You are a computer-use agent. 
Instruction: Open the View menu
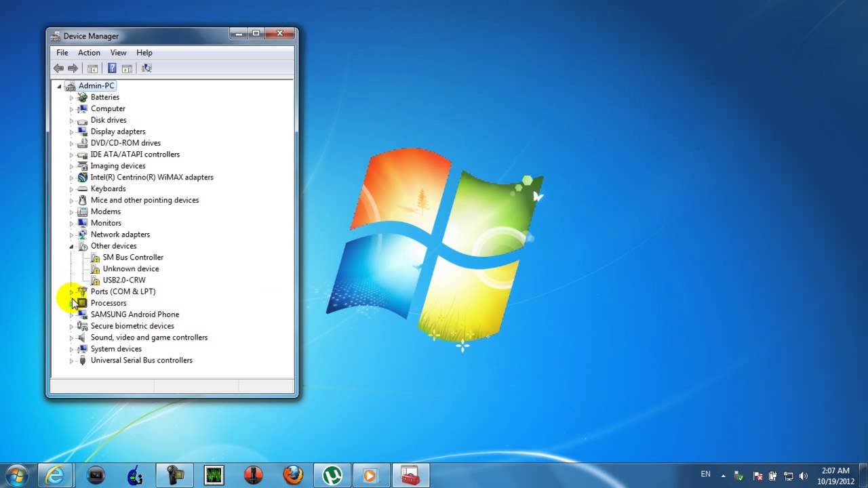pyautogui.click(x=118, y=52)
